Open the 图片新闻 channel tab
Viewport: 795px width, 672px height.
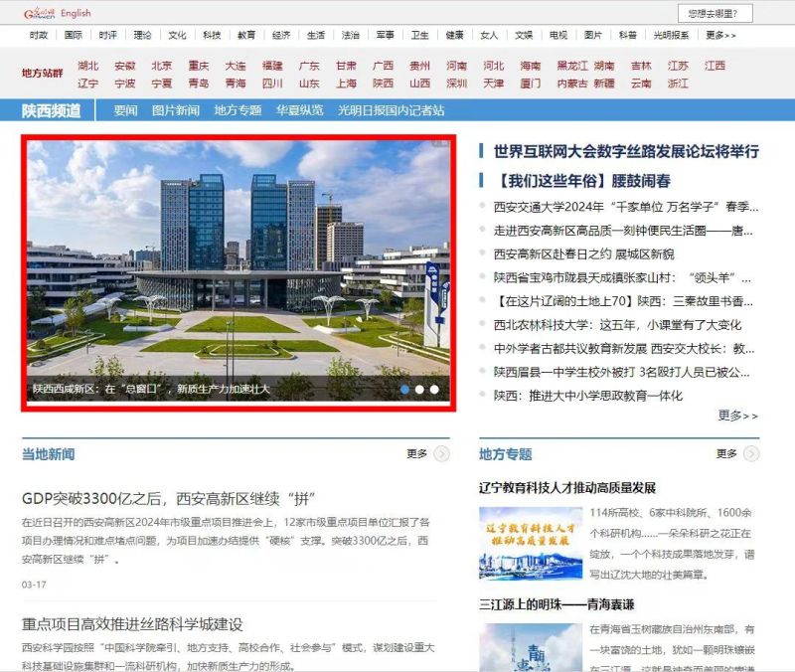pos(175,110)
